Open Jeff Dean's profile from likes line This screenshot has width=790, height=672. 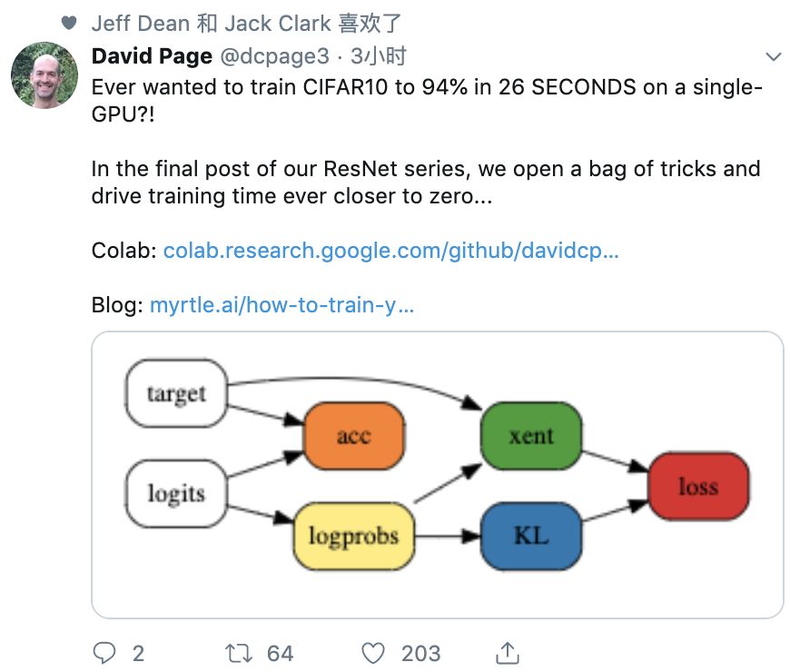[141, 22]
